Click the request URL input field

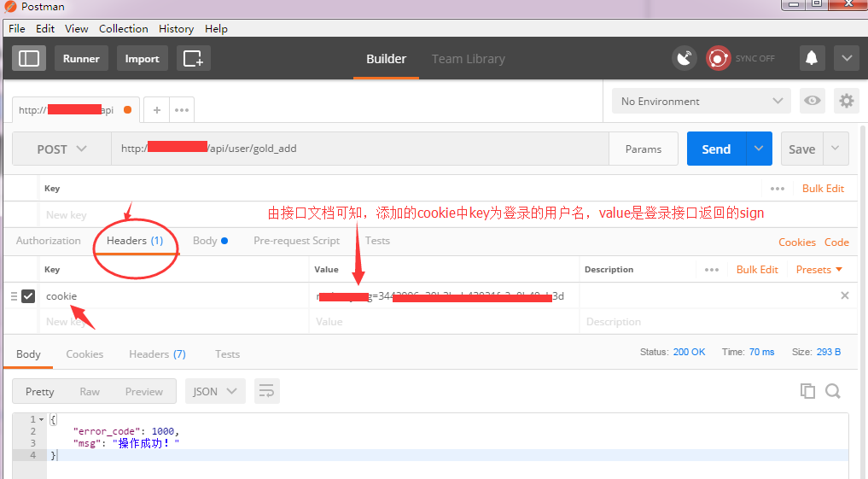point(360,149)
